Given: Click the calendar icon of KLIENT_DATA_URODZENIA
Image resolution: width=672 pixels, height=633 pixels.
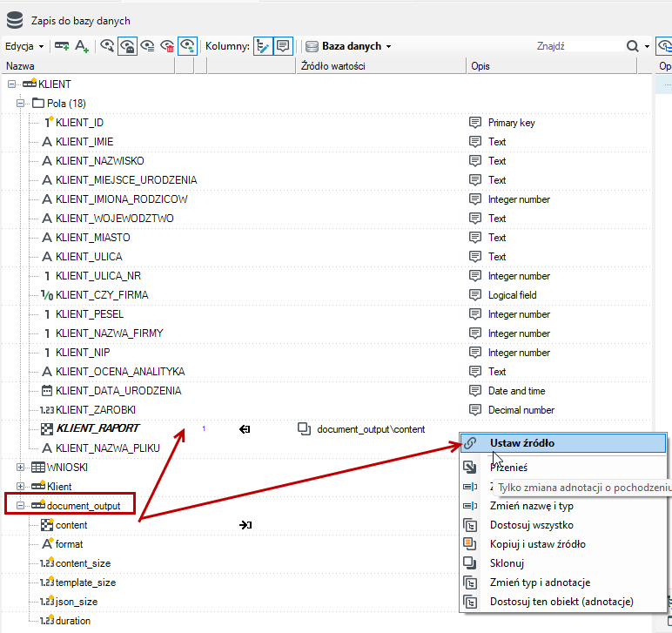Looking at the screenshot, I should point(47,390).
